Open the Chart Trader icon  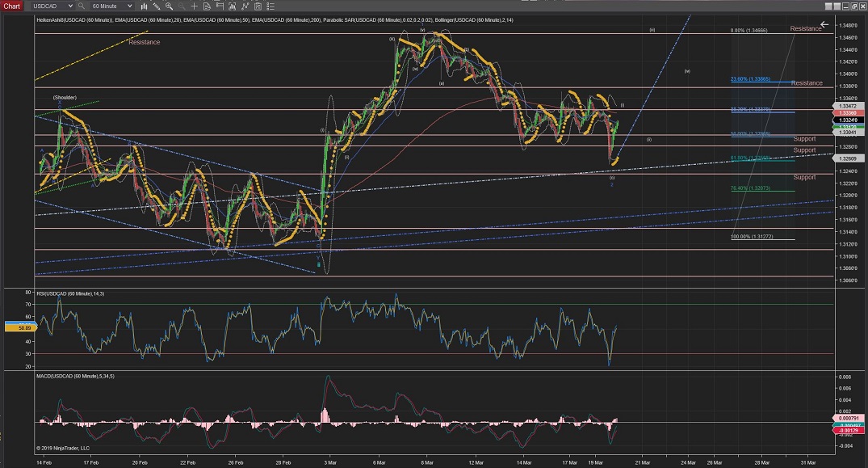pyautogui.click(x=219, y=6)
